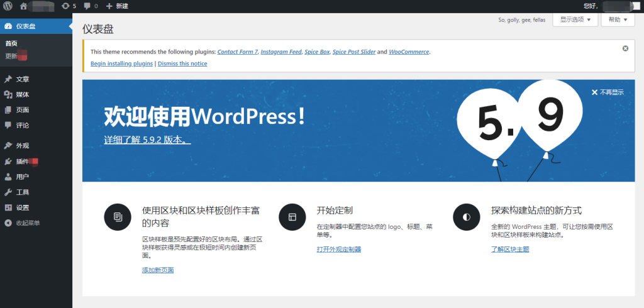Click the 打开外观定制器 link
The image size is (644, 308).
[339, 250]
